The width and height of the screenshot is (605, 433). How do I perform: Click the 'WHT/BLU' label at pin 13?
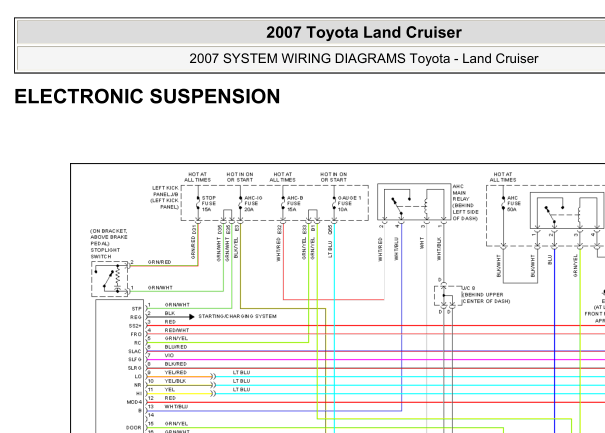176,406
